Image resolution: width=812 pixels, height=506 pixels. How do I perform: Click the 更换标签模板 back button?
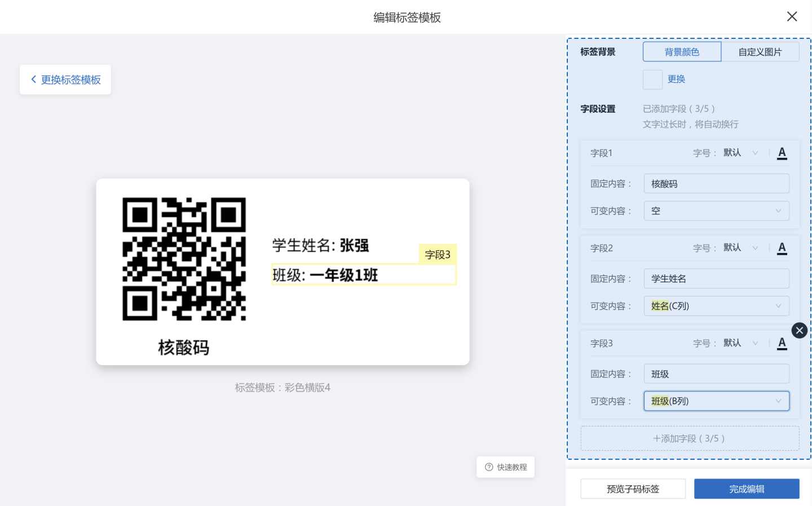[x=65, y=79]
